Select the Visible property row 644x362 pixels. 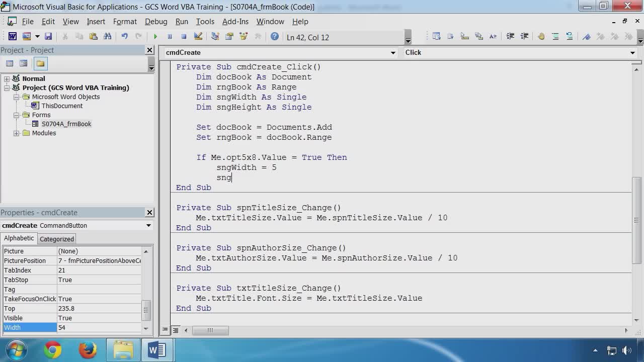(72, 318)
